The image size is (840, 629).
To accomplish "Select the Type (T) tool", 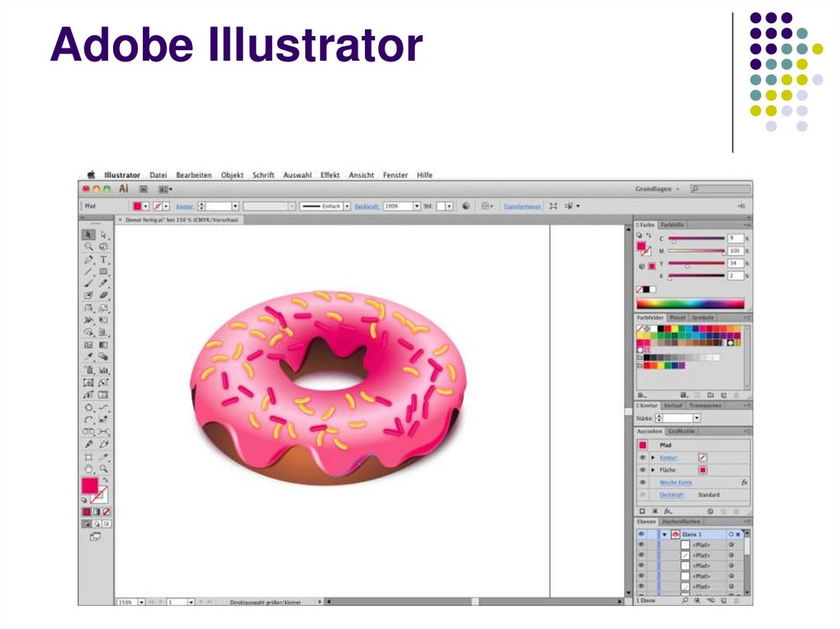I will [103, 259].
